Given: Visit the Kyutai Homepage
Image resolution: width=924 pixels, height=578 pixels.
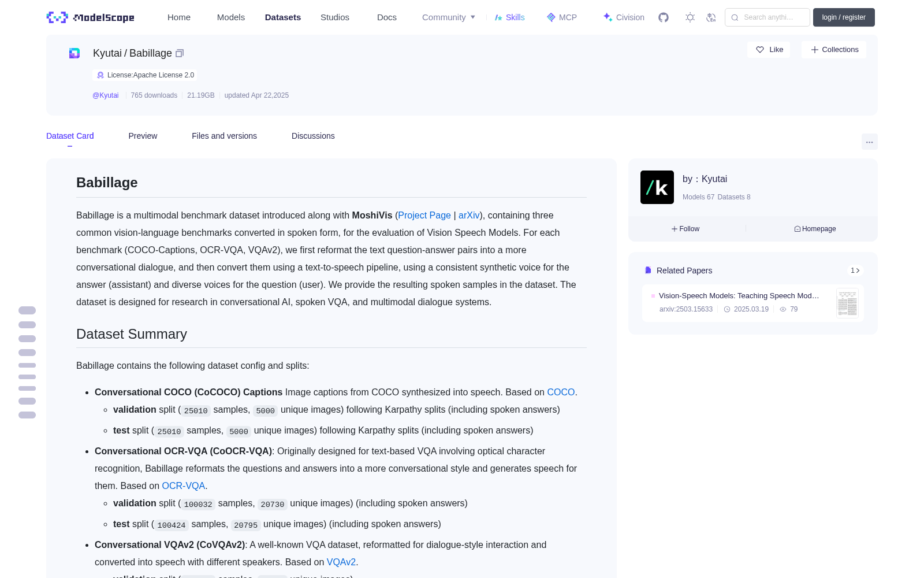Looking at the screenshot, I should click(815, 229).
